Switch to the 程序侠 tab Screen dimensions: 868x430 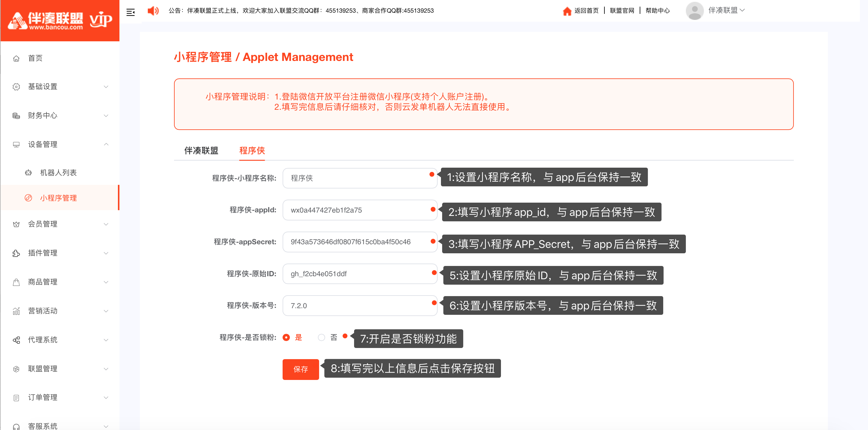(252, 150)
